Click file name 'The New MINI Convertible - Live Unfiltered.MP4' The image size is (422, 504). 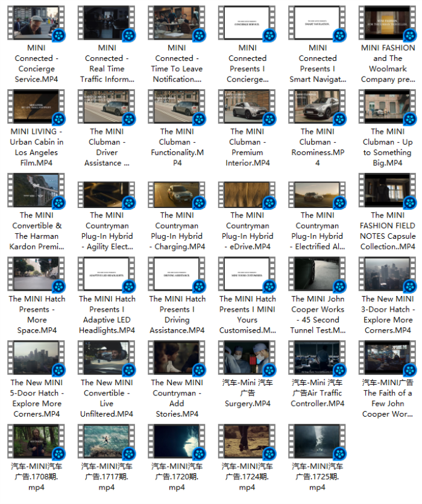click(107, 398)
